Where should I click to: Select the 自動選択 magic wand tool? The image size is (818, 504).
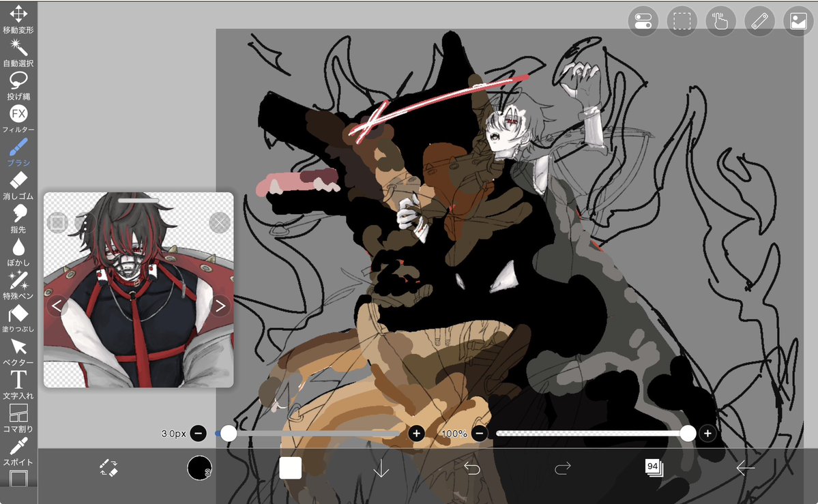tap(18, 53)
